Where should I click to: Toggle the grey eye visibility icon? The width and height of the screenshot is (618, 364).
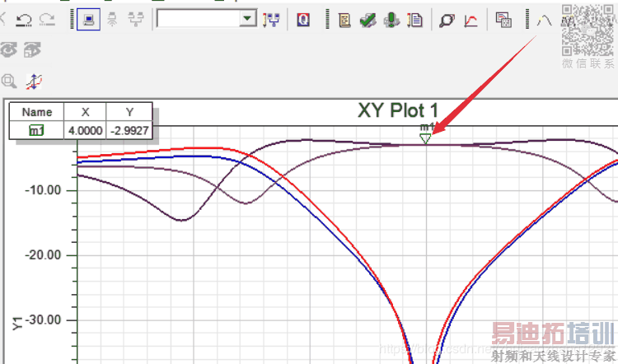[x=9, y=50]
